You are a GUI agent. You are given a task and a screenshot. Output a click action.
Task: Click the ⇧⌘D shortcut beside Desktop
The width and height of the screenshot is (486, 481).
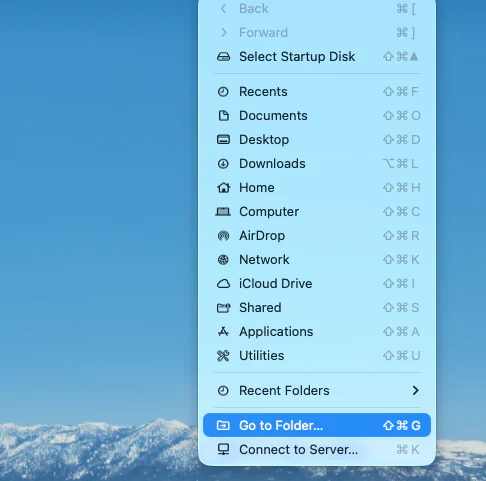coord(401,140)
